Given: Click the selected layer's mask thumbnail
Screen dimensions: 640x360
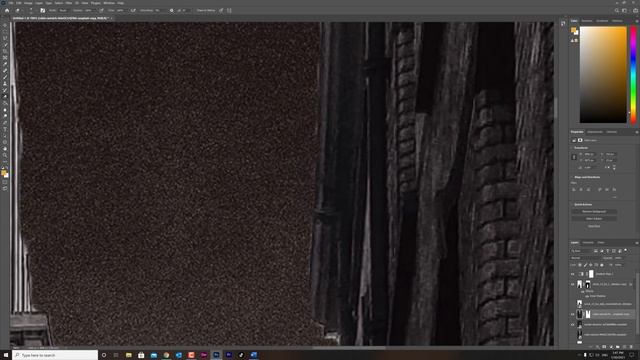Looking at the screenshot, I should coord(588,314).
